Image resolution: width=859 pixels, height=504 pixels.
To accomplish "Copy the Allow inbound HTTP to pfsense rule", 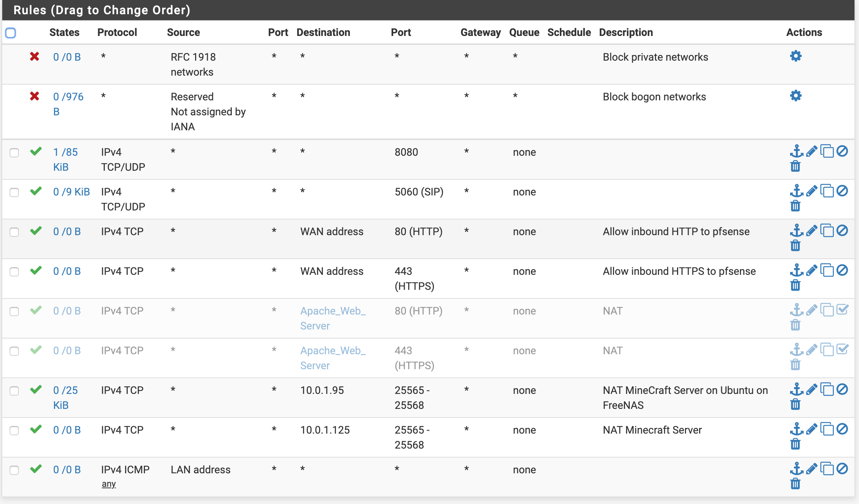I will 827,231.
